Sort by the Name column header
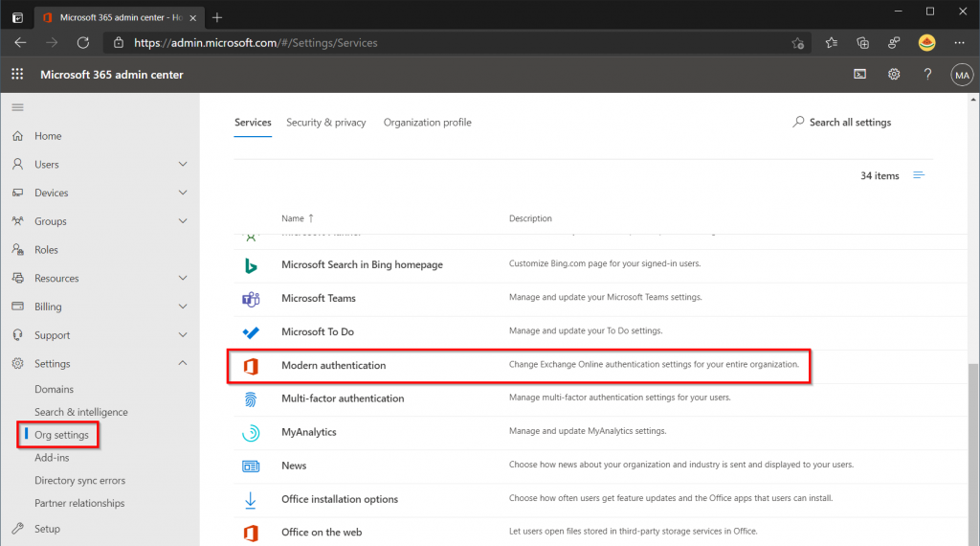This screenshot has height=546, width=980. coord(297,218)
